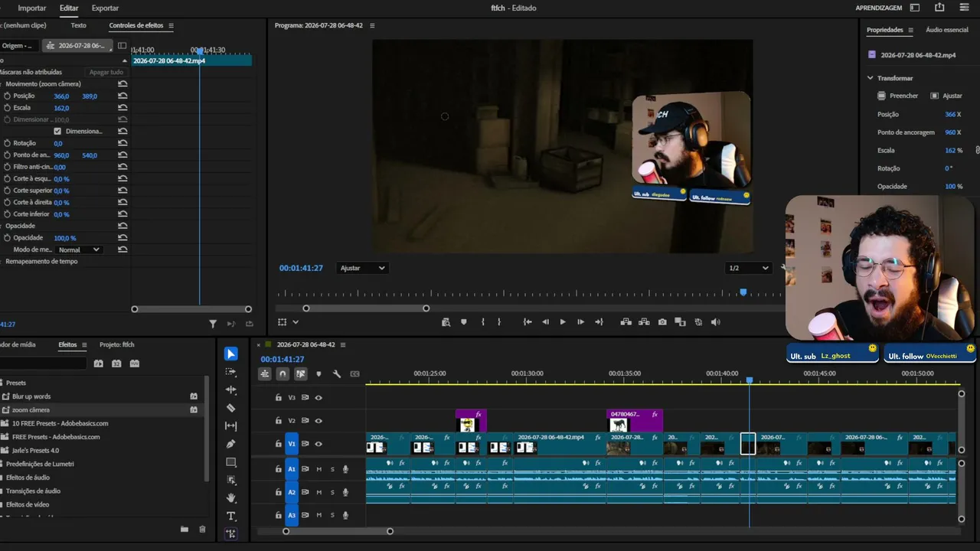
Task: Select the Track Select Forward tool
Action: pos(231,372)
